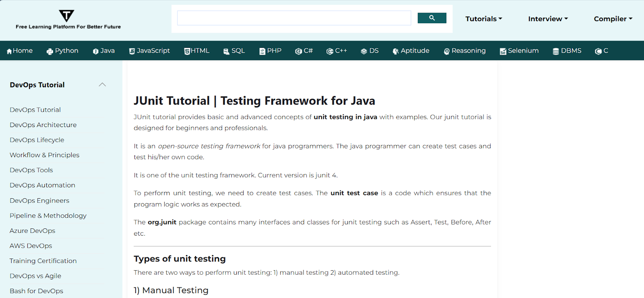Viewport: 644px width, 298px height.
Task: Open DBMS label in navbar
Action: (x=571, y=51)
